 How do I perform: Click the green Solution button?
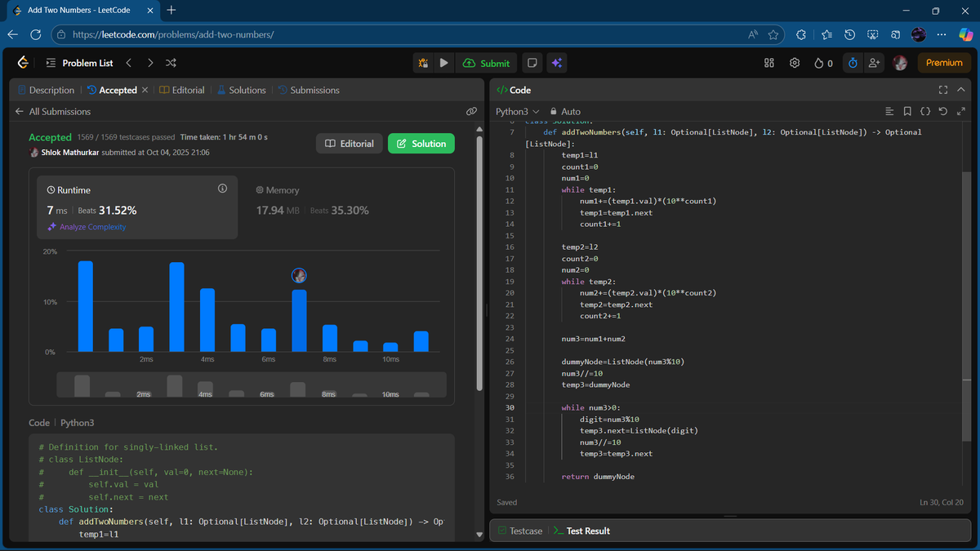[421, 144]
